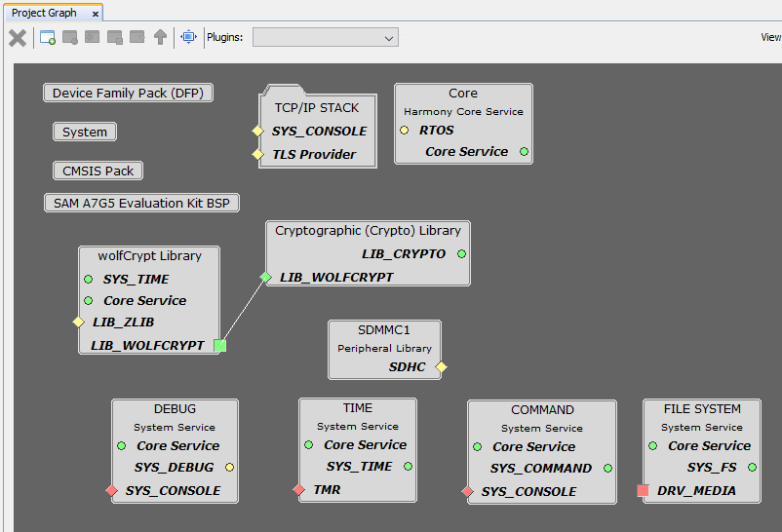The height and width of the screenshot is (532, 782).
Task: Select the TCP/IP STACK group title
Action: pos(317,108)
